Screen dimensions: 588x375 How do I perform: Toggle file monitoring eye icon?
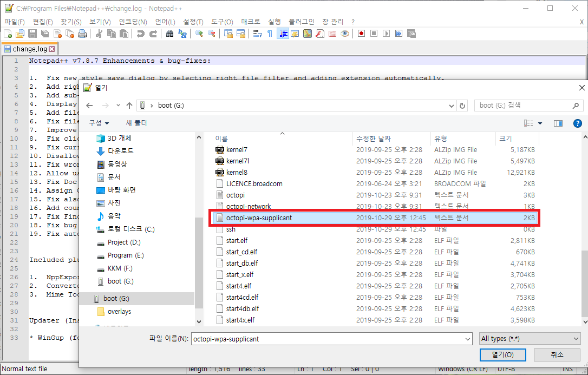tap(345, 34)
